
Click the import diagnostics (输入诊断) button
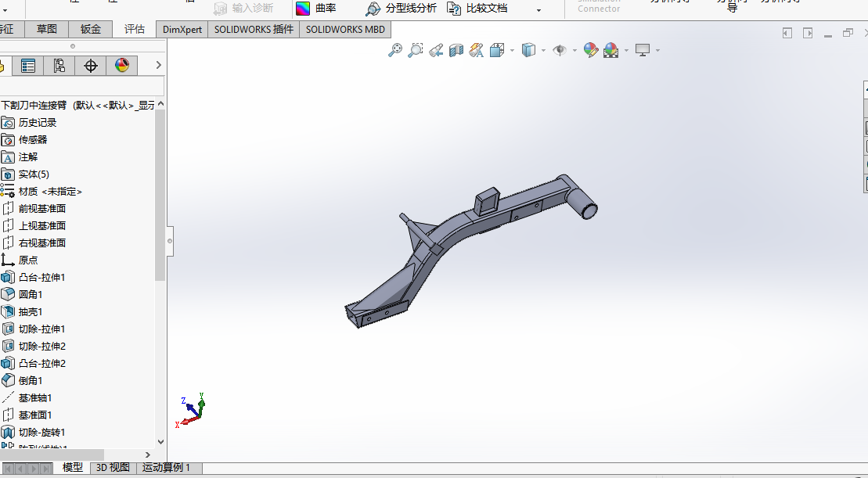tap(243, 9)
